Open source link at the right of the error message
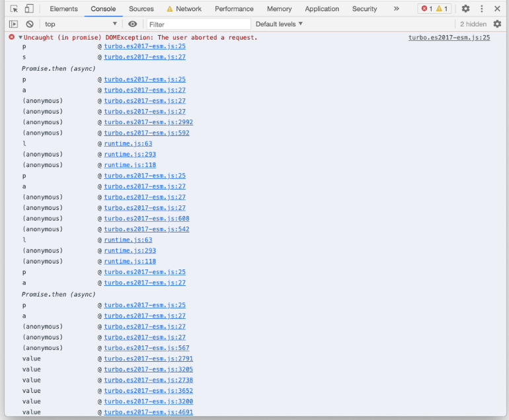Viewport: 509px width, 420px height. coord(449,37)
